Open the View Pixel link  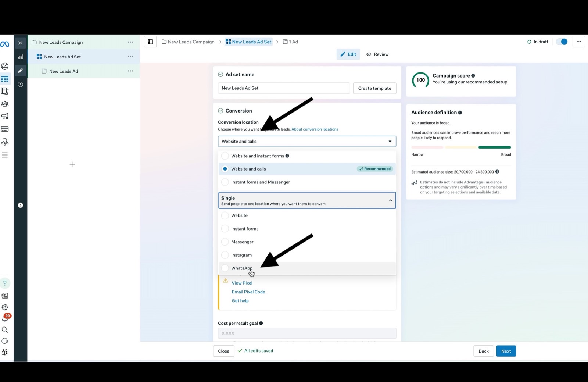coord(242,283)
